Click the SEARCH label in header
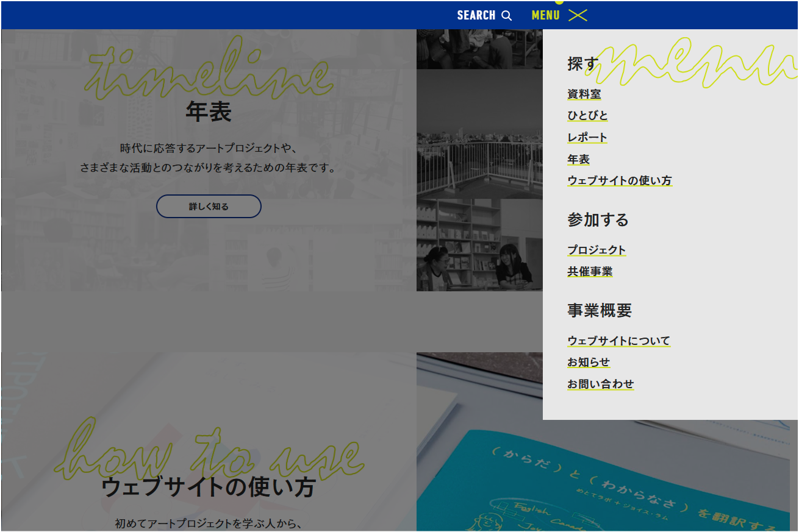799x532 pixels. click(x=476, y=16)
